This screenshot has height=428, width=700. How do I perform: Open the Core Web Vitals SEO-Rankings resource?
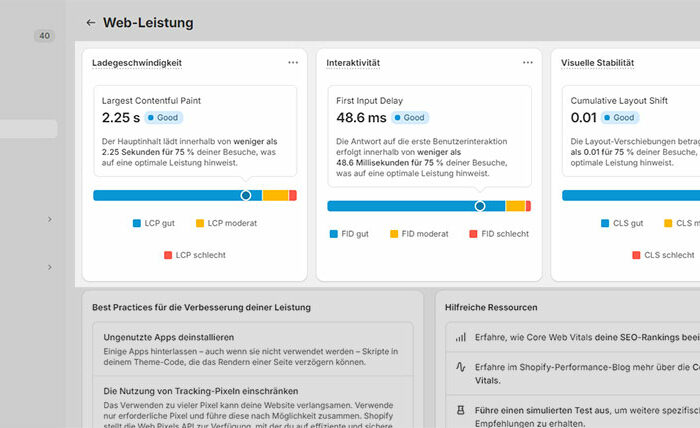click(x=573, y=337)
